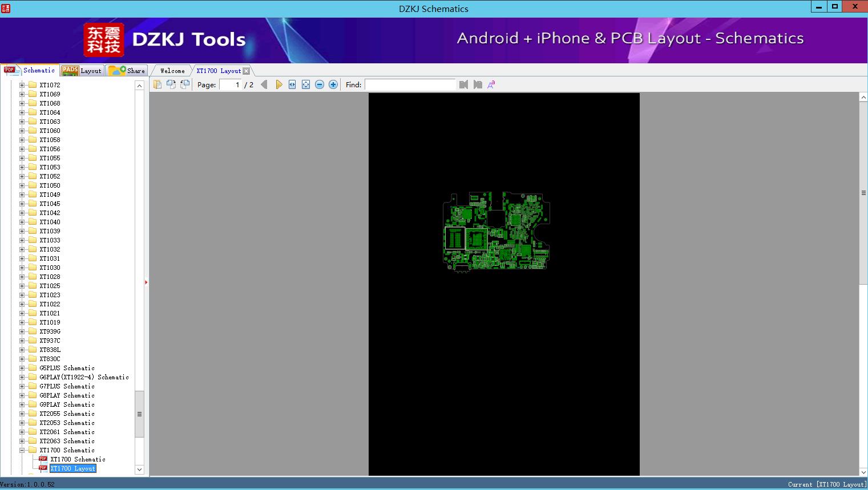Switch to the PADS Layout panel tab

click(82, 71)
